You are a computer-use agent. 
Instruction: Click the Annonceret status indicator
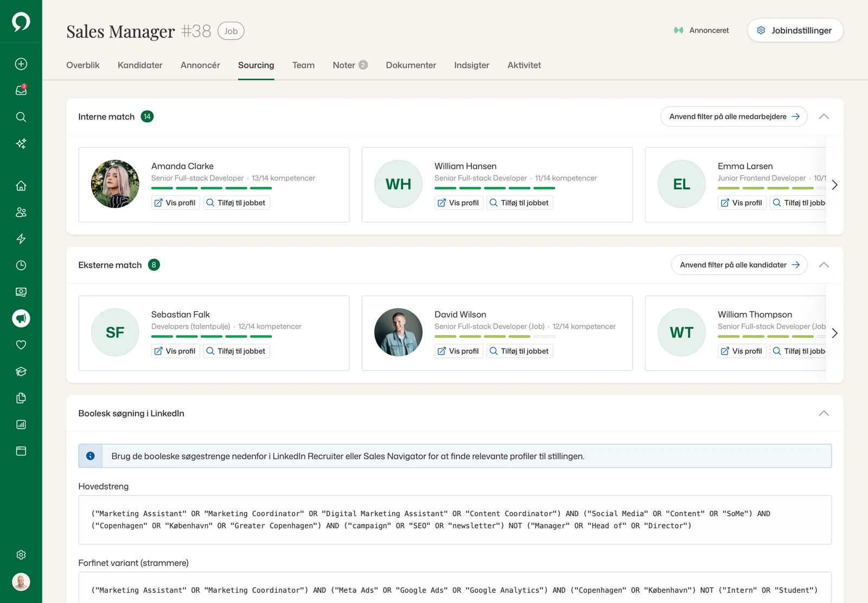(701, 30)
